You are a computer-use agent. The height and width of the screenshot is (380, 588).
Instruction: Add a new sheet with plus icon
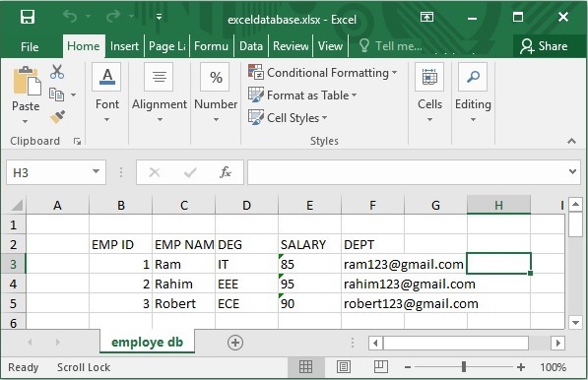point(235,343)
